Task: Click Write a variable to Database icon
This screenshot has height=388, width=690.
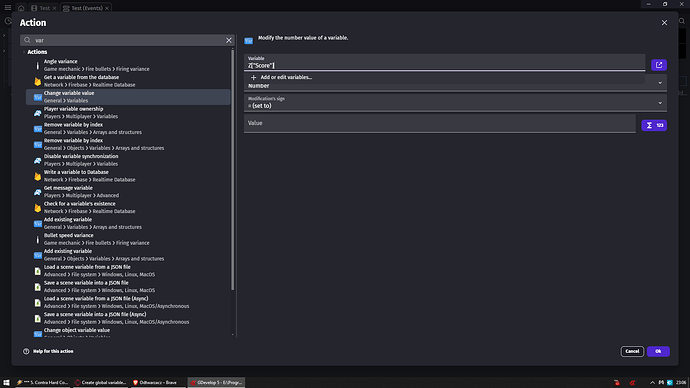Action: coord(37,176)
